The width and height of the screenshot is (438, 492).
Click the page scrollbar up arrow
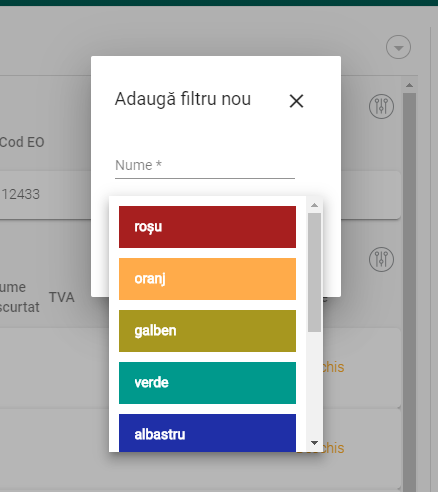(409, 85)
